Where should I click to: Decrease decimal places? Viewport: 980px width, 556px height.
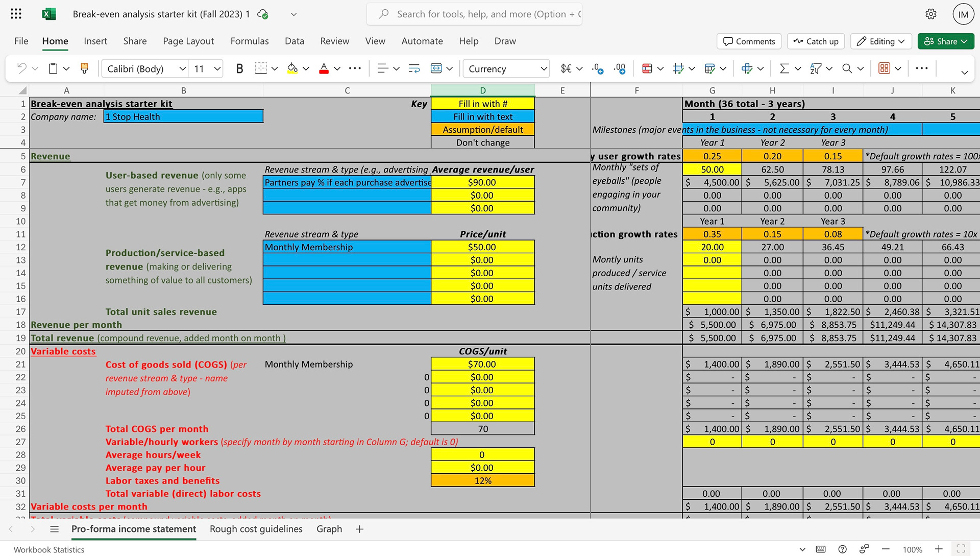tap(598, 68)
